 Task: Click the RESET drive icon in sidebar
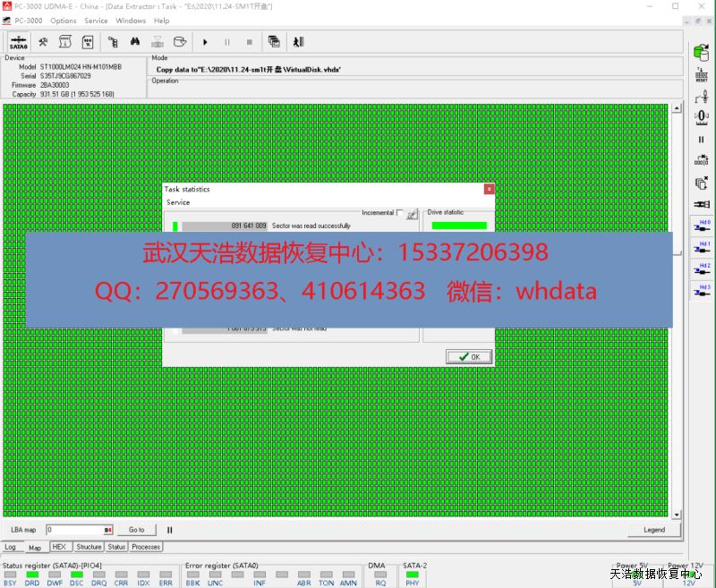[x=702, y=75]
